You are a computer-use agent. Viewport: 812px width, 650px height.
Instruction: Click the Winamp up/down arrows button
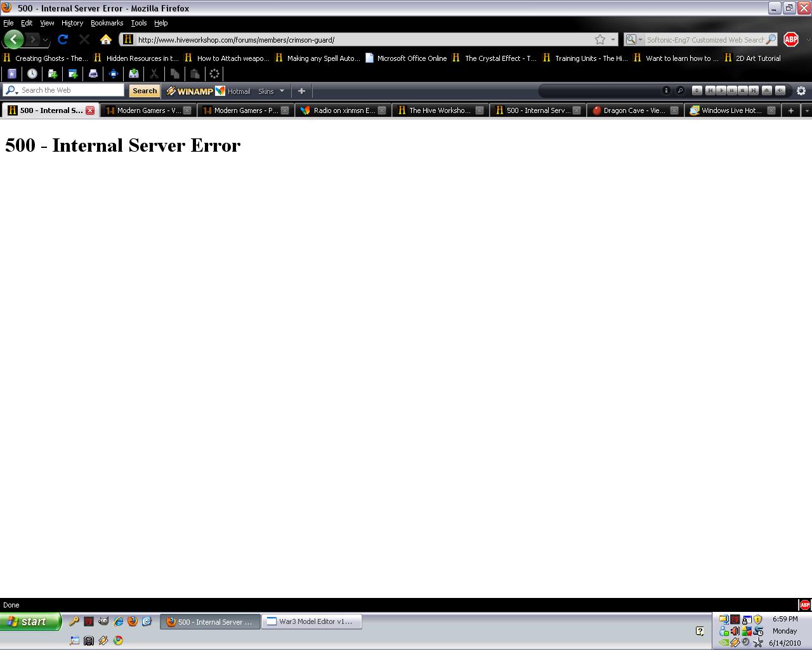click(x=697, y=91)
